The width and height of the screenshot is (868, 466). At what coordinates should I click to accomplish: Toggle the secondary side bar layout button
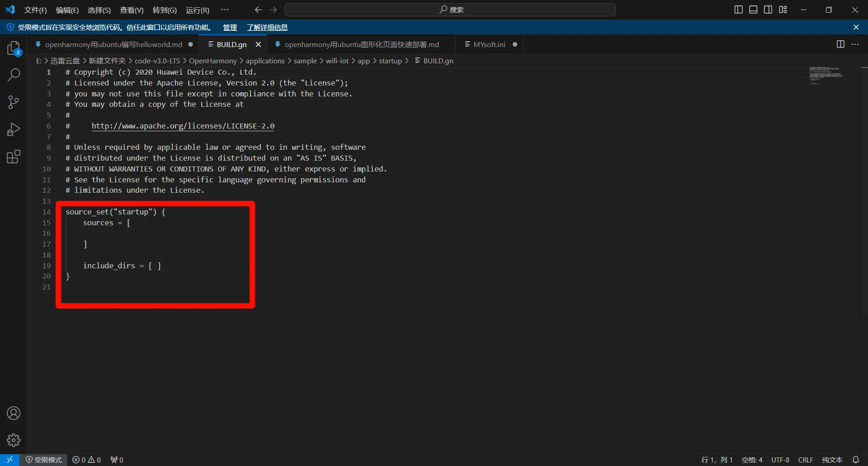[768, 10]
